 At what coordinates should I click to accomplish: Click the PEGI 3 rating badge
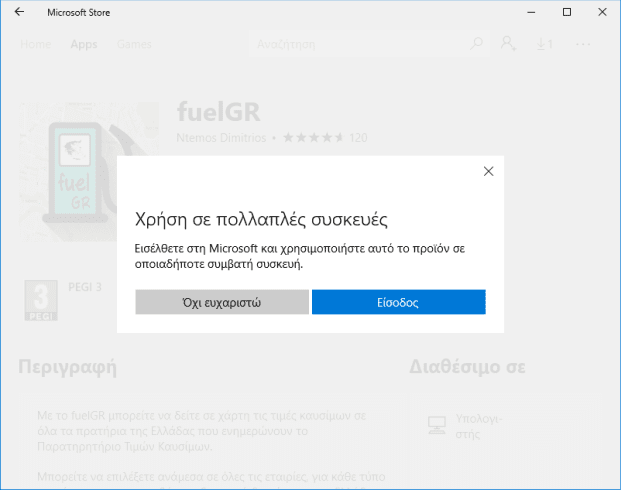tap(41, 300)
